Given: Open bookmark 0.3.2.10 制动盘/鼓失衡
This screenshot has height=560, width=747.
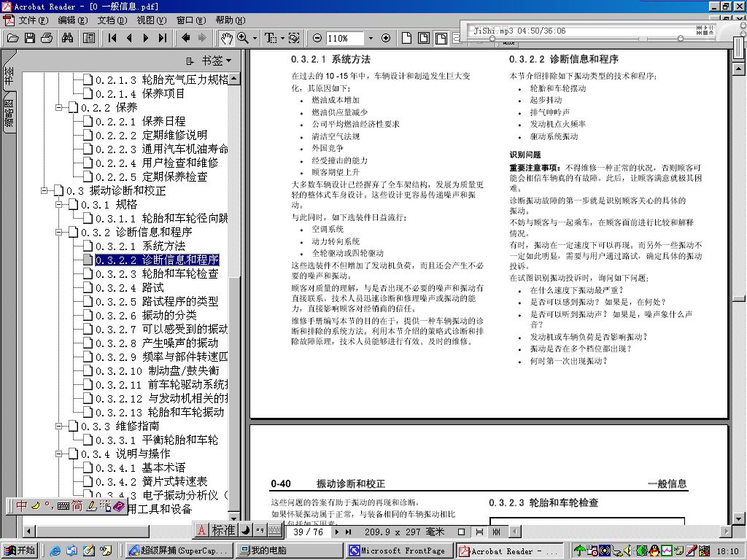Looking at the screenshot, I should tap(158, 371).
